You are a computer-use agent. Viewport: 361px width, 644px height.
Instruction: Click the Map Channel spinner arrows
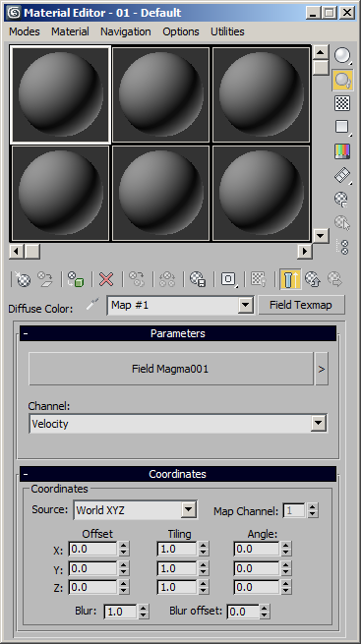pos(313,510)
